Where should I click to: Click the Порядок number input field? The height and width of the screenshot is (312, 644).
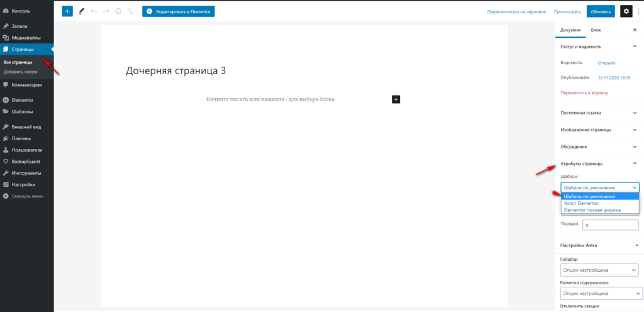[x=610, y=225]
